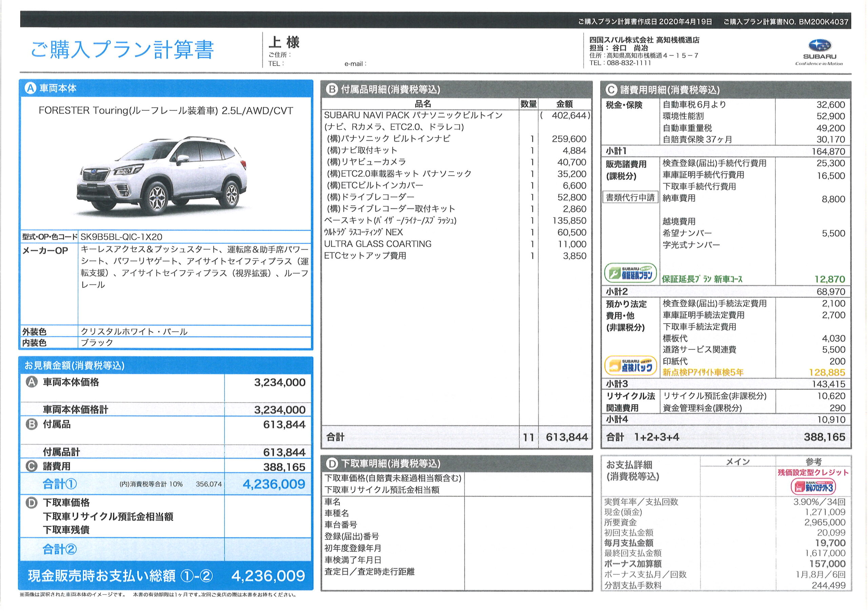Click the メイン column header in payment details
This screenshot has height=614, width=868.
point(737,462)
